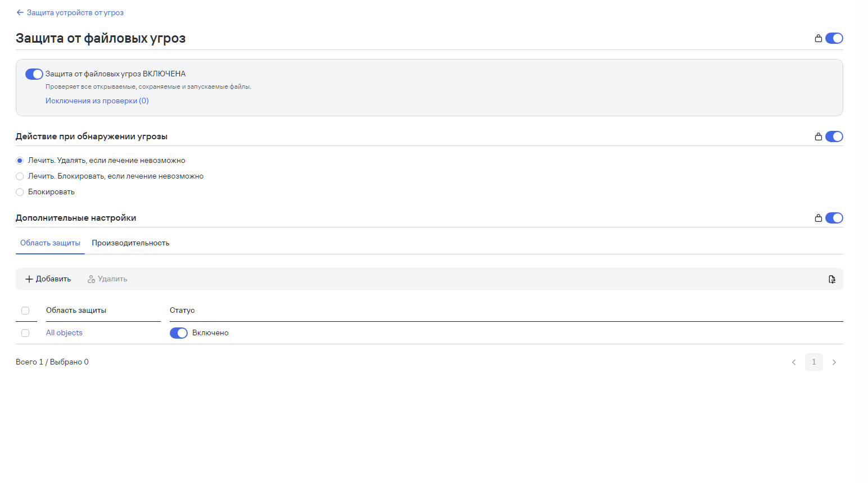
Task: Disable All objects status toggle
Action: tap(179, 333)
